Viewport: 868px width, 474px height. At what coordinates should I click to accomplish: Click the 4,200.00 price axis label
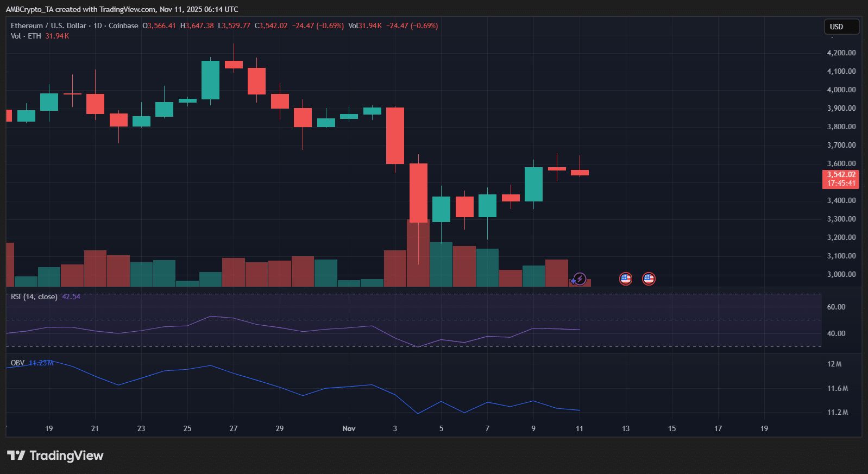click(x=841, y=53)
